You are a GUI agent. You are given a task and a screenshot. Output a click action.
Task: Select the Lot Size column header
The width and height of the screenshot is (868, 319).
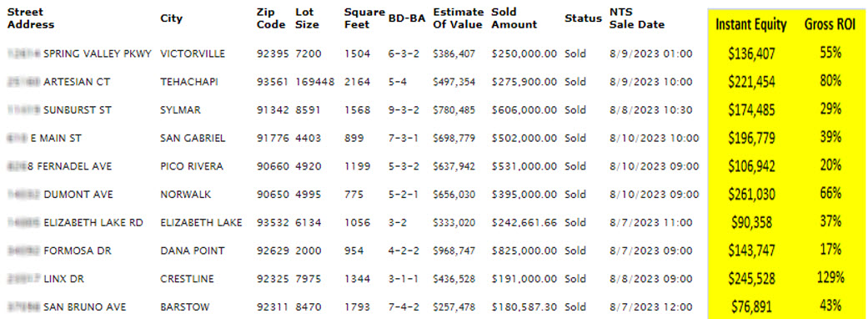coord(307,18)
